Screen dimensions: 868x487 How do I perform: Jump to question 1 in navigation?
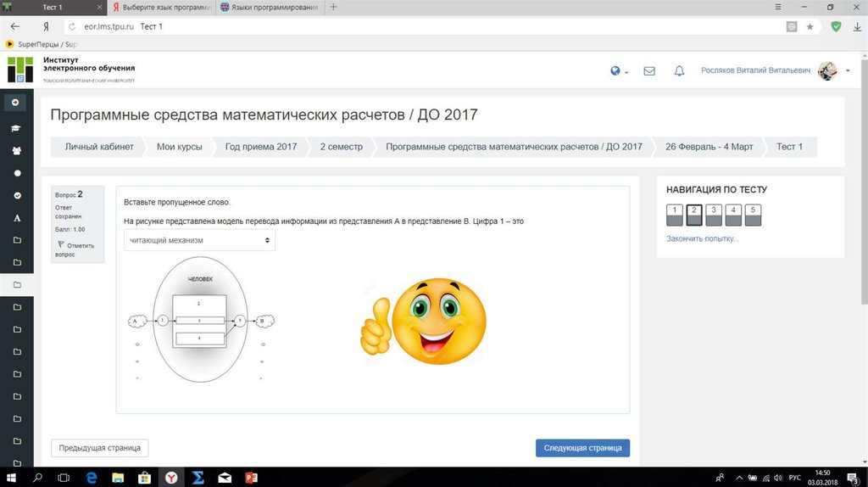click(674, 215)
